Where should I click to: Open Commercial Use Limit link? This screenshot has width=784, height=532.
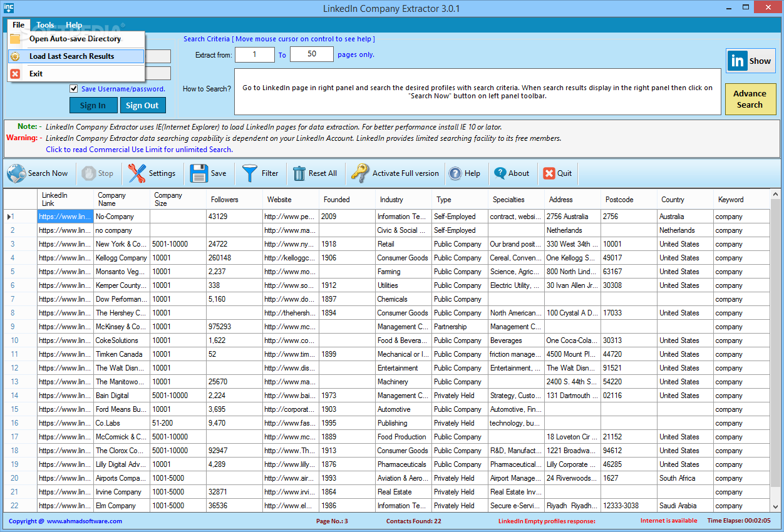pos(139,150)
